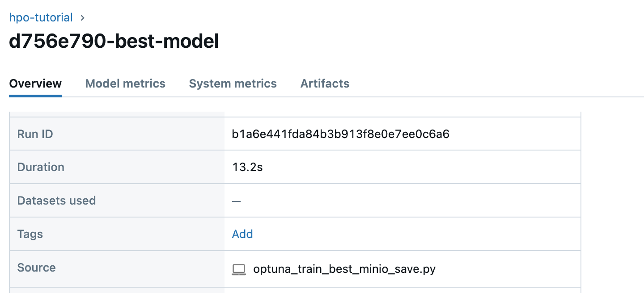This screenshot has width=644, height=293.
Task: Click the 13.2s duration value
Action: [247, 167]
